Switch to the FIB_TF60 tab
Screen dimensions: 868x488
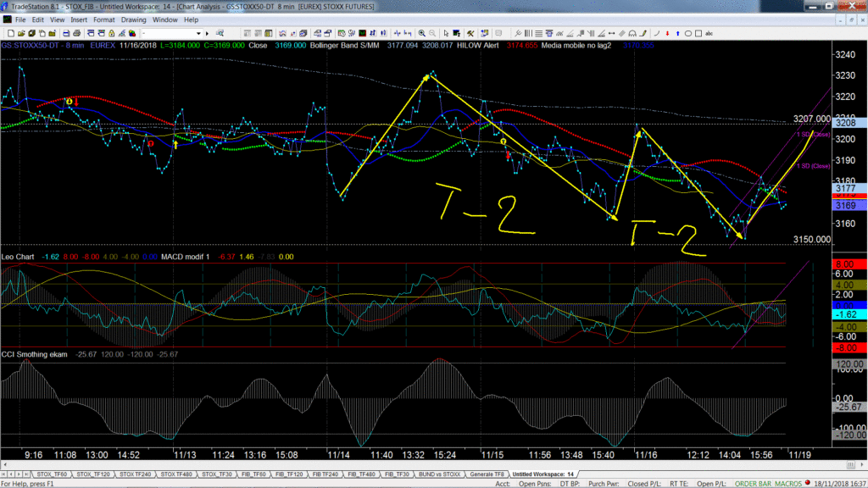tap(255, 474)
